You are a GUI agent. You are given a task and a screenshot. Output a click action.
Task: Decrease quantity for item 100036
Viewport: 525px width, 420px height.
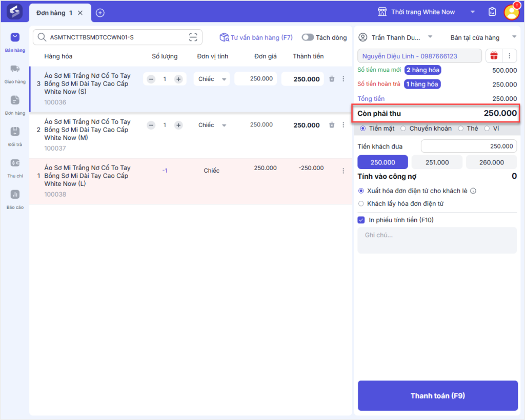(151, 79)
